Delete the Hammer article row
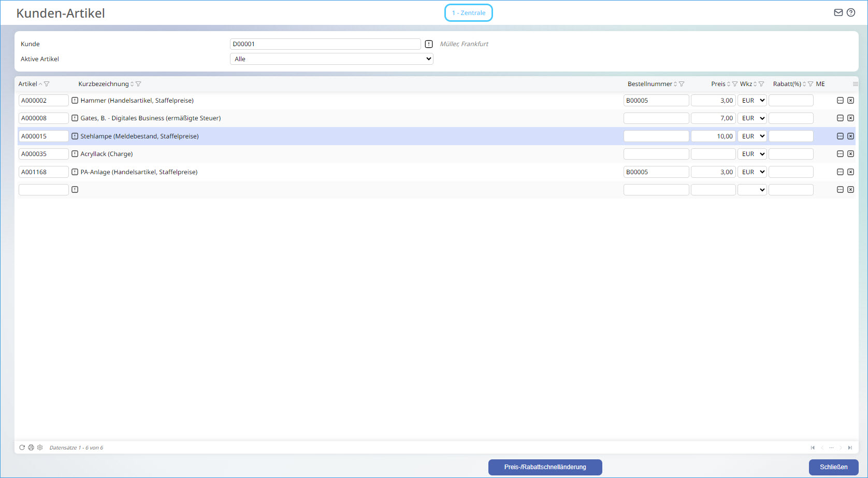Image resolution: width=868 pixels, height=478 pixels. (x=850, y=101)
